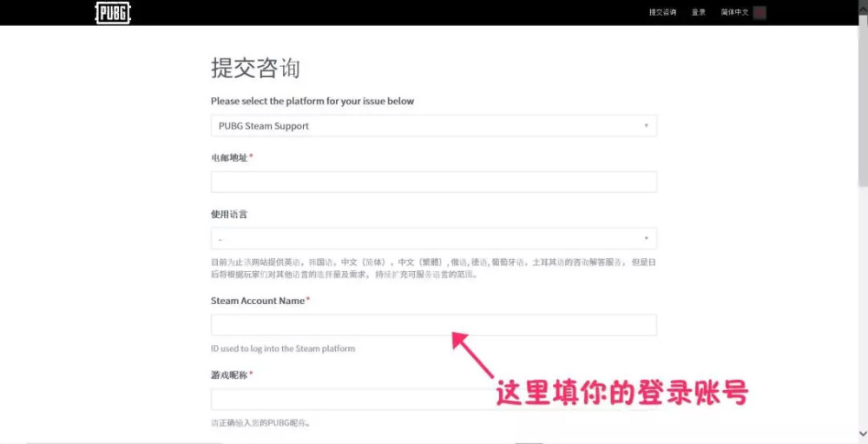Click the user avatar icon in header
Screen dimensions: 868x444
pyautogui.click(x=759, y=13)
